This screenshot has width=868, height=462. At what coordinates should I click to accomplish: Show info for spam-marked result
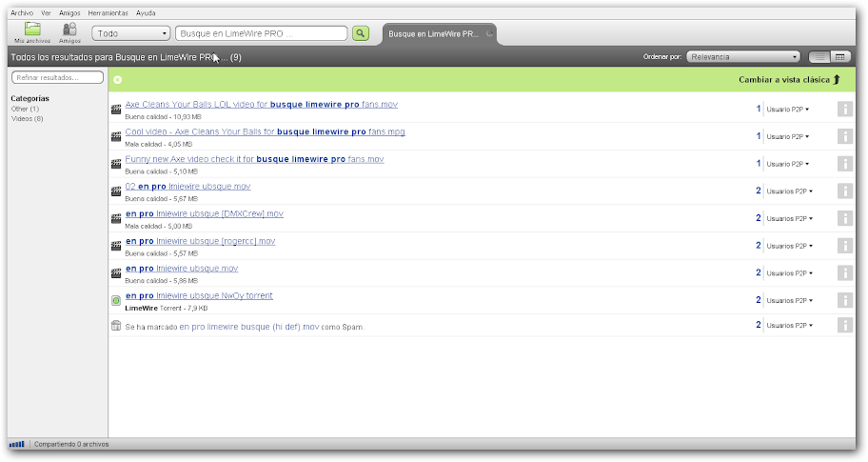coord(845,325)
